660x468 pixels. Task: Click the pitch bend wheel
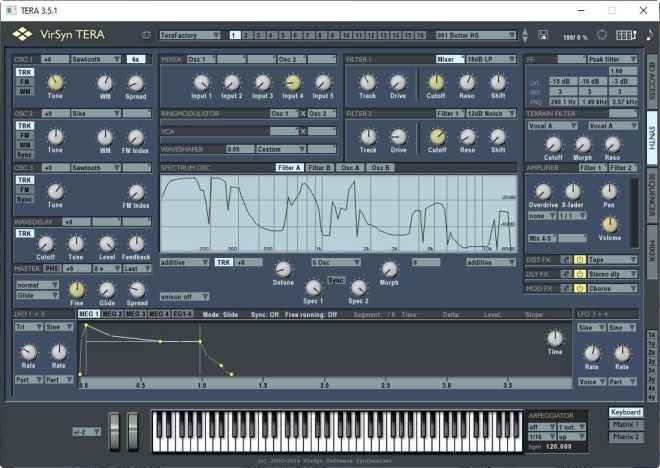tap(114, 431)
